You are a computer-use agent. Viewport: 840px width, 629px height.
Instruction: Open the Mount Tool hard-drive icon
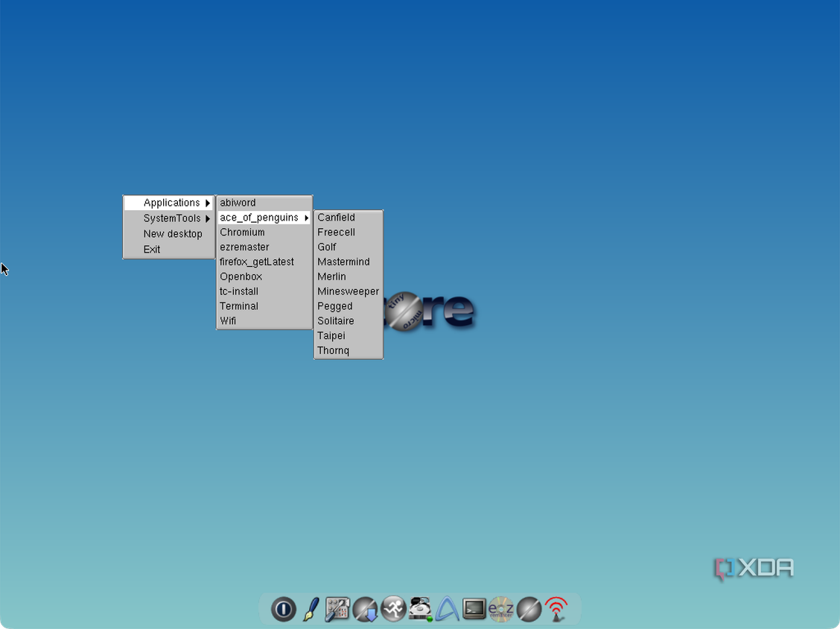click(x=421, y=609)
